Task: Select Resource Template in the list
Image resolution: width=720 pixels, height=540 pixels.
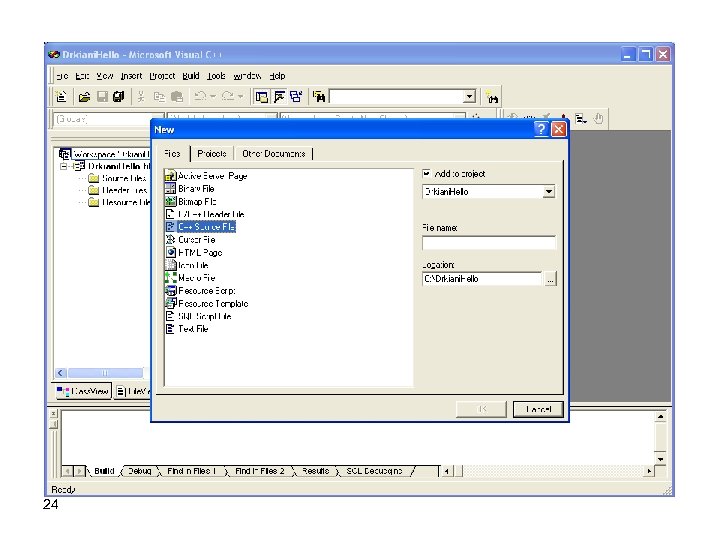Action: [207, 304]
